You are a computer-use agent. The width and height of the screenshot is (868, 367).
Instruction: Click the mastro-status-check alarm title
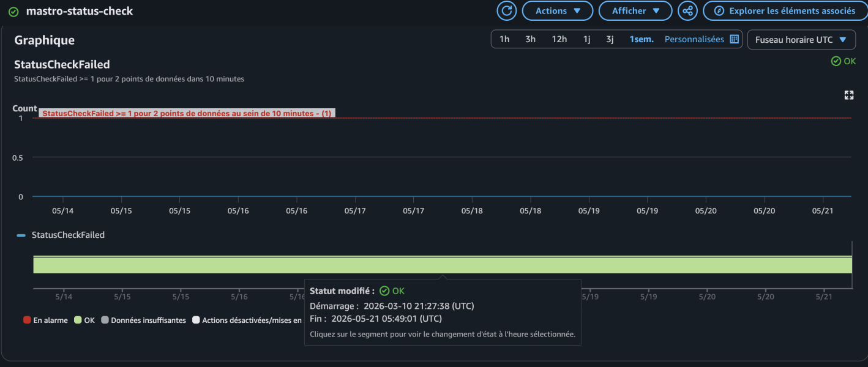coord(80,11)
